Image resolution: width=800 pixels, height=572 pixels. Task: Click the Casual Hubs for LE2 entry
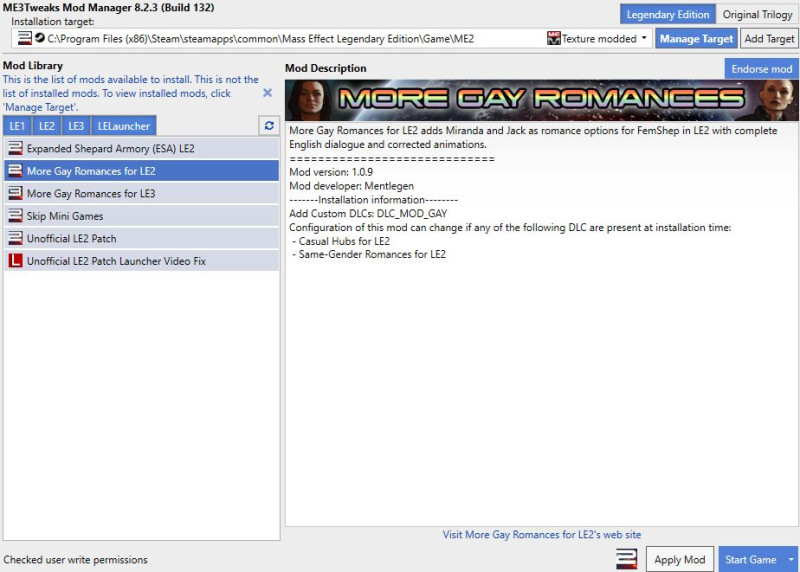(341, 241)
